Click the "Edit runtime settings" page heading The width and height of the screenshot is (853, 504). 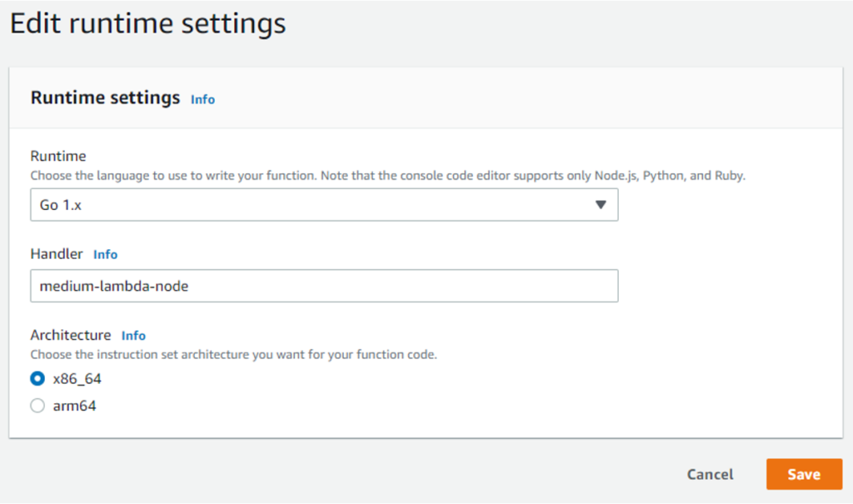pyautogui.click(x=148, y=24)
